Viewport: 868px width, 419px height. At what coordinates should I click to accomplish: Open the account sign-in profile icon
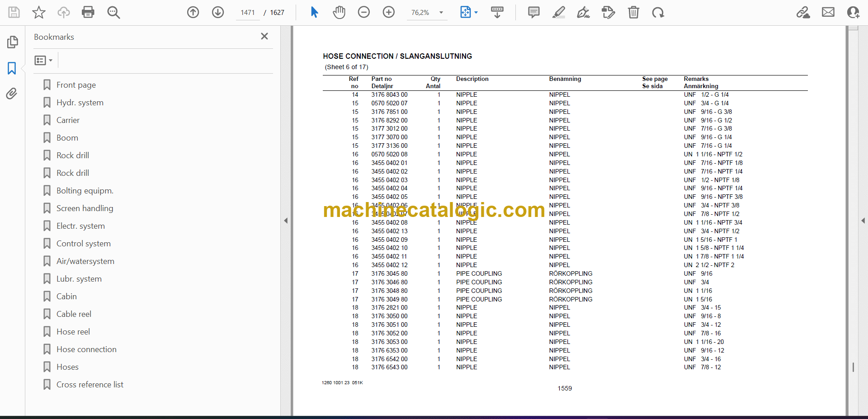pyautogui.click(x=853, y=12)
